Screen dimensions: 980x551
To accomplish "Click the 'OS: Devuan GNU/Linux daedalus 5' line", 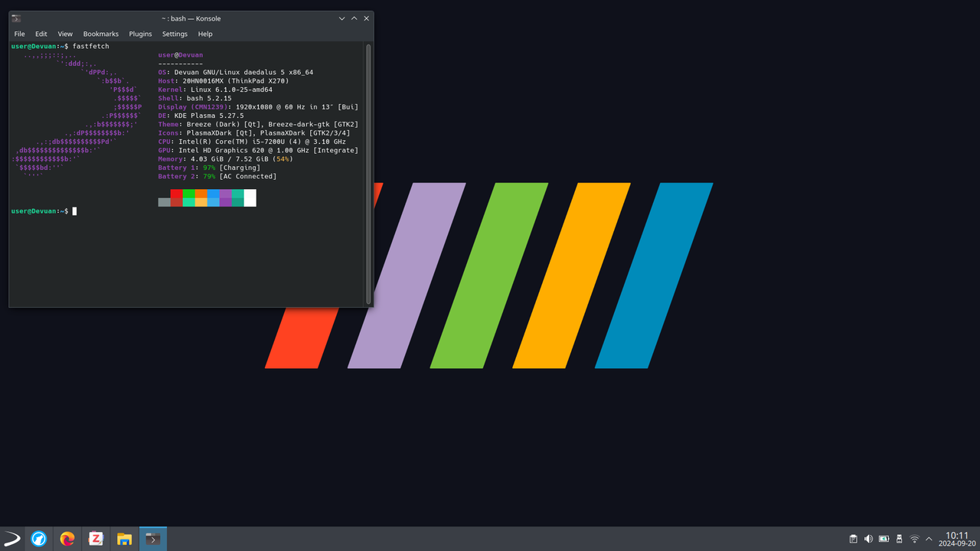I will click(236, 72).
